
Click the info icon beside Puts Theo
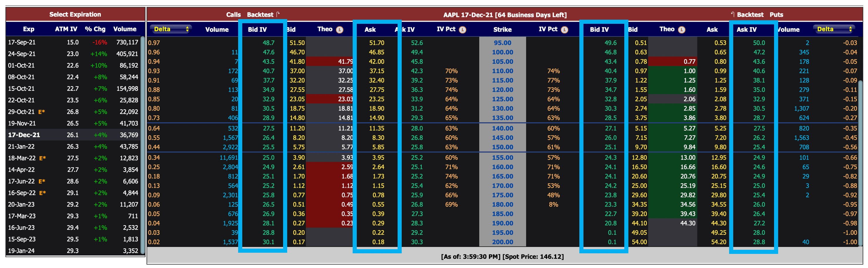pos(681,30)
